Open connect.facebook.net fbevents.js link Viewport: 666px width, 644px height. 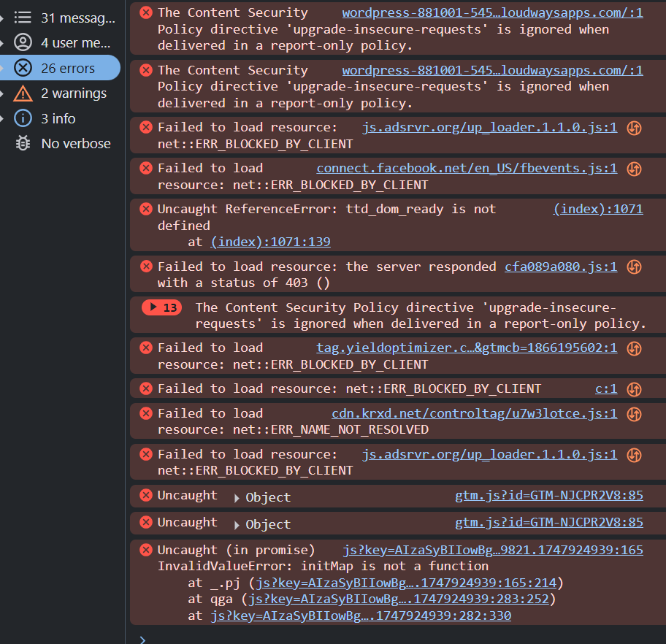point(467,168)
